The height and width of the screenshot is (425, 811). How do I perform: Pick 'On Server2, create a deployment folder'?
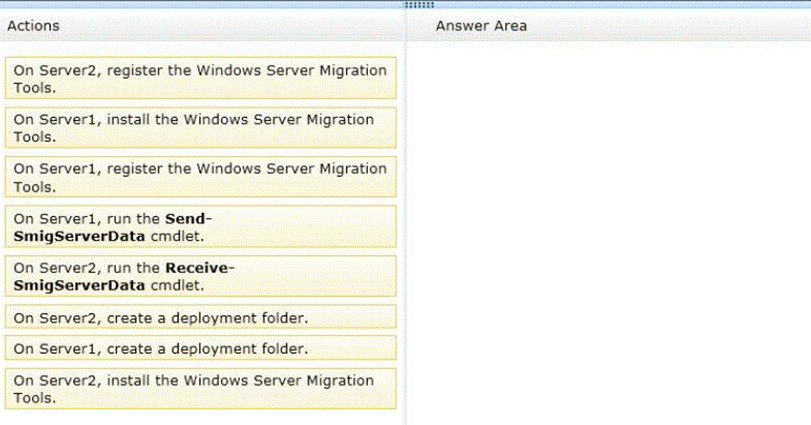coord(200,318)
